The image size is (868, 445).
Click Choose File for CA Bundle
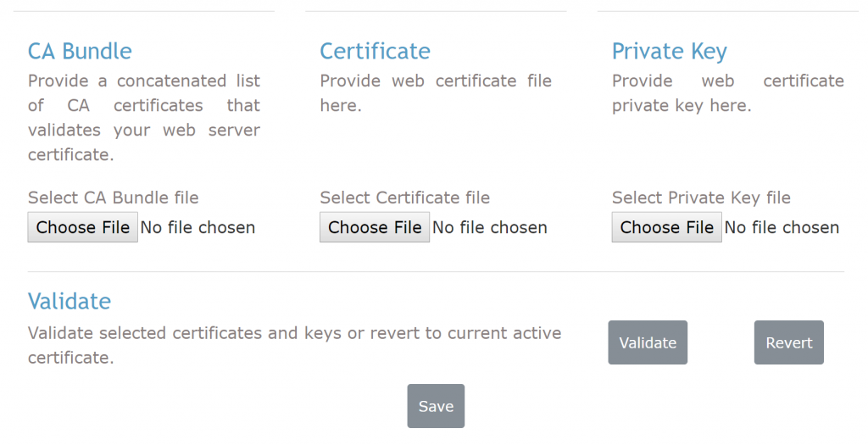82,227
